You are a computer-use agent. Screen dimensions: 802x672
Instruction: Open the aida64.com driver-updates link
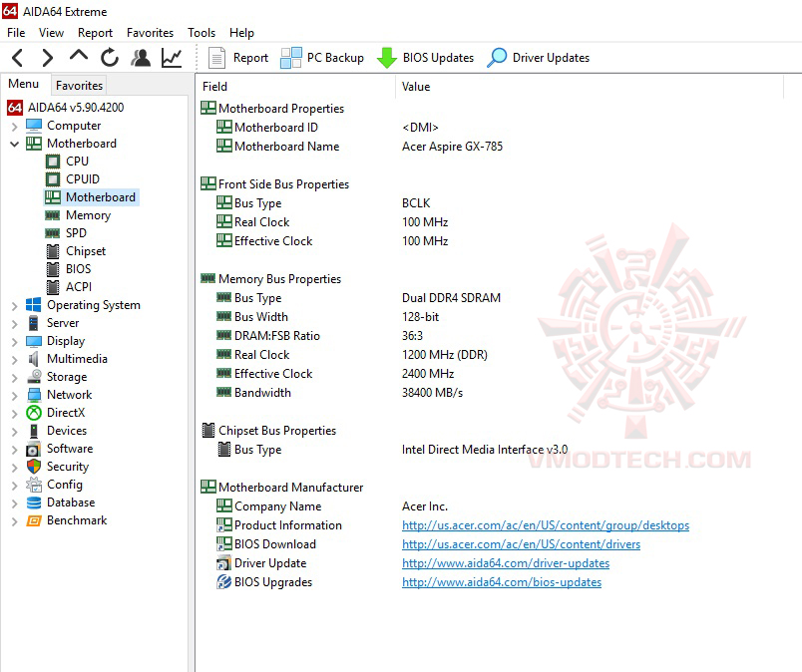click(x=506, y=563)
